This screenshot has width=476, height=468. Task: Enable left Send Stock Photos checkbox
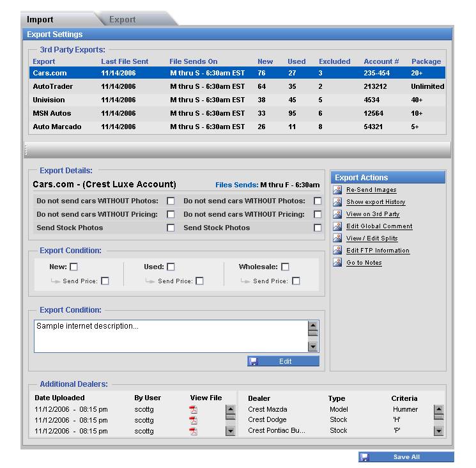click(x=171, y=228)
